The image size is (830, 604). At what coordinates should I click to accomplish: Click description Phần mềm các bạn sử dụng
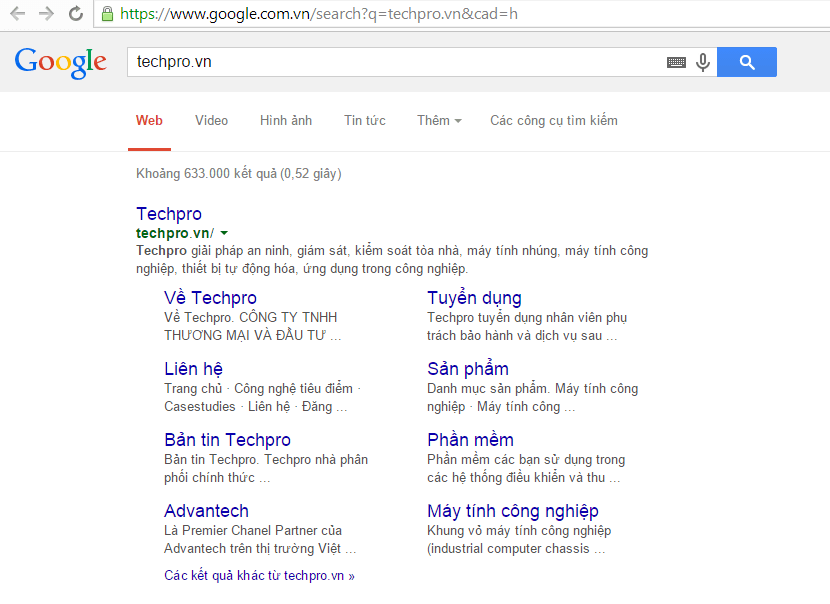pyautogui.click(x=526, y=468)
